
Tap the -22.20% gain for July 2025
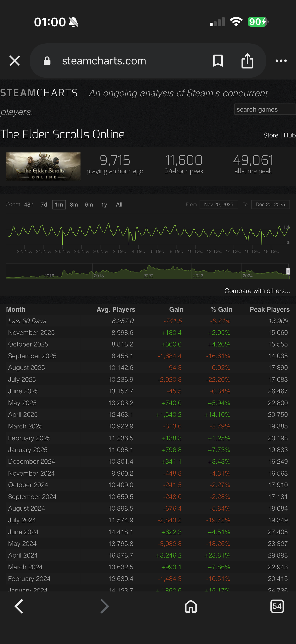point(218,379)
